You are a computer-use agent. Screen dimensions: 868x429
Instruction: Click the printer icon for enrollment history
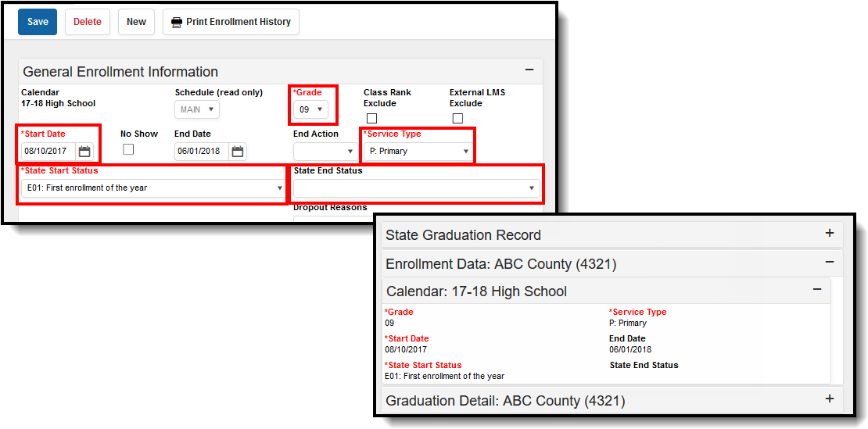coord(177,22)
